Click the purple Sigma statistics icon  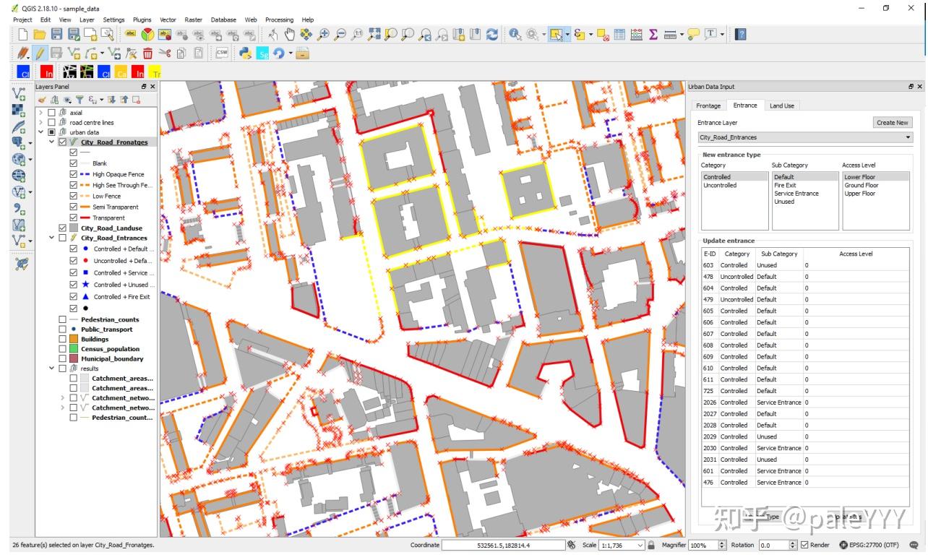pyautogui.click(x=653, y=34)
